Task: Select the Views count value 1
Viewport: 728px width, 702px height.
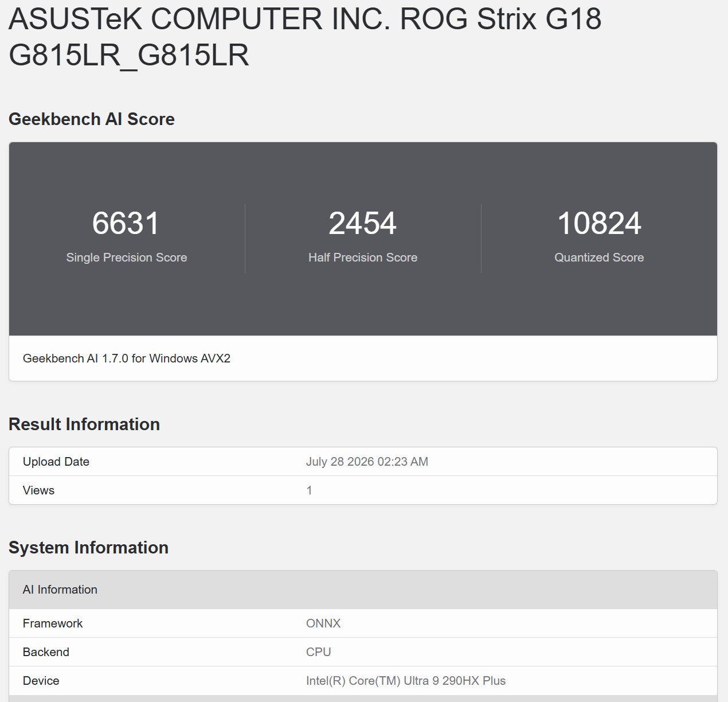Action: 310,490
